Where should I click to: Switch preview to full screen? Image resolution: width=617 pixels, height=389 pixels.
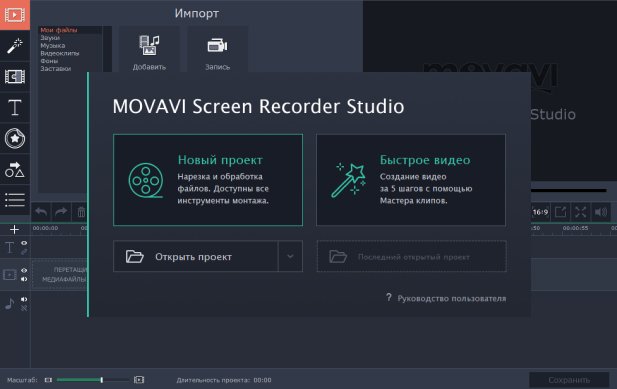580,212
